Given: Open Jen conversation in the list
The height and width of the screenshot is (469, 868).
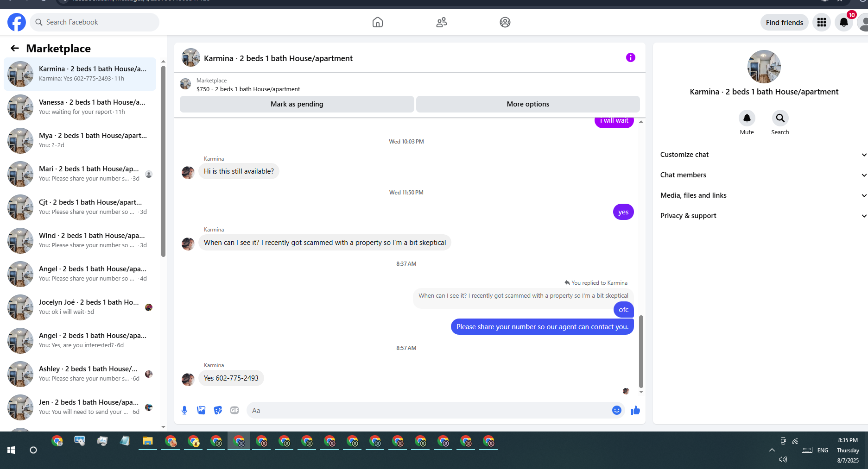Looking at the screenshot, I should point(80,407).
